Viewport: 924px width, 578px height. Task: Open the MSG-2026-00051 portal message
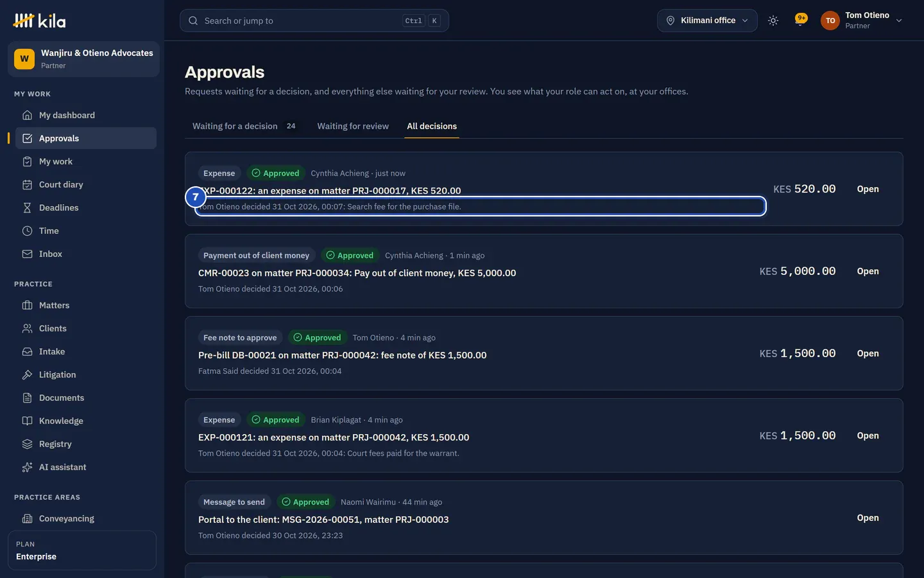[x=868, y=518]
